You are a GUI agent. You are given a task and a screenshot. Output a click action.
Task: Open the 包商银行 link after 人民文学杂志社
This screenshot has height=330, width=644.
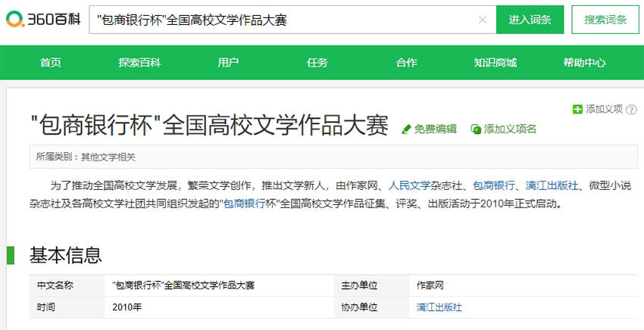494,185
